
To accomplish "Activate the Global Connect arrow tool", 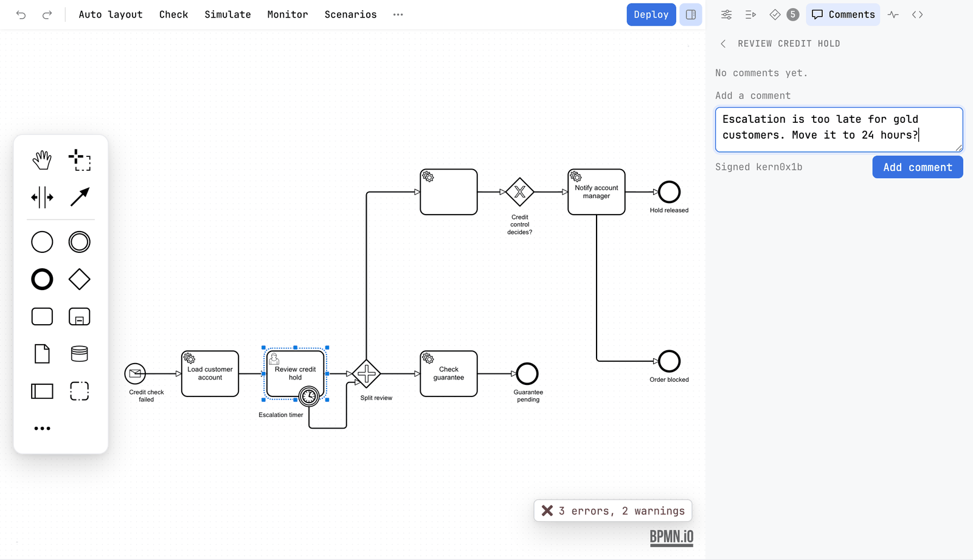I will tap(80, 197).
